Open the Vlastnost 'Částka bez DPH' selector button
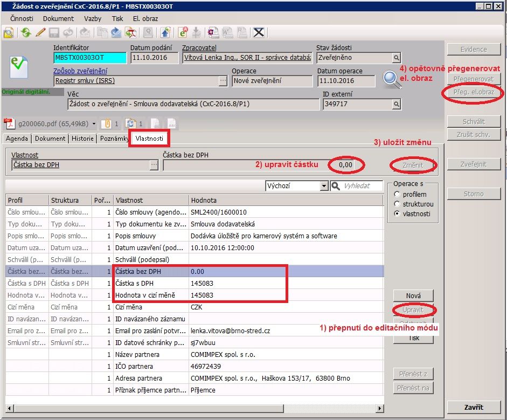Image resolution: width=507 pixels, height=420 pixels. (154, 166)
